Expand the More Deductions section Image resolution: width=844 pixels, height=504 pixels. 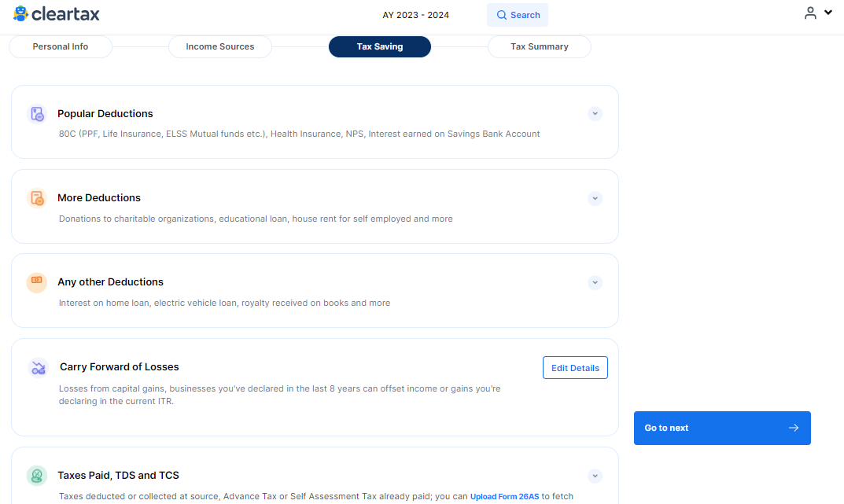(x=595, y=198)
